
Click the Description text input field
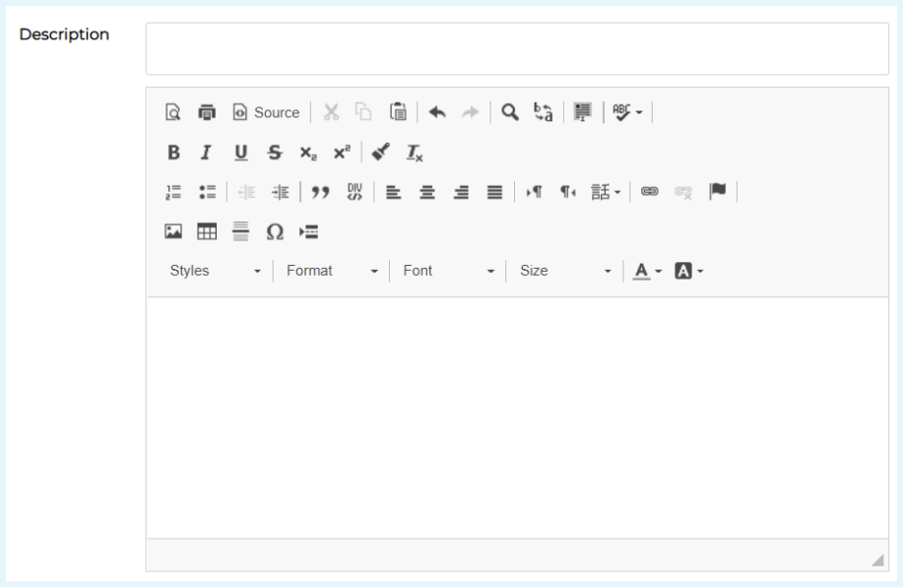pos(517,49)
